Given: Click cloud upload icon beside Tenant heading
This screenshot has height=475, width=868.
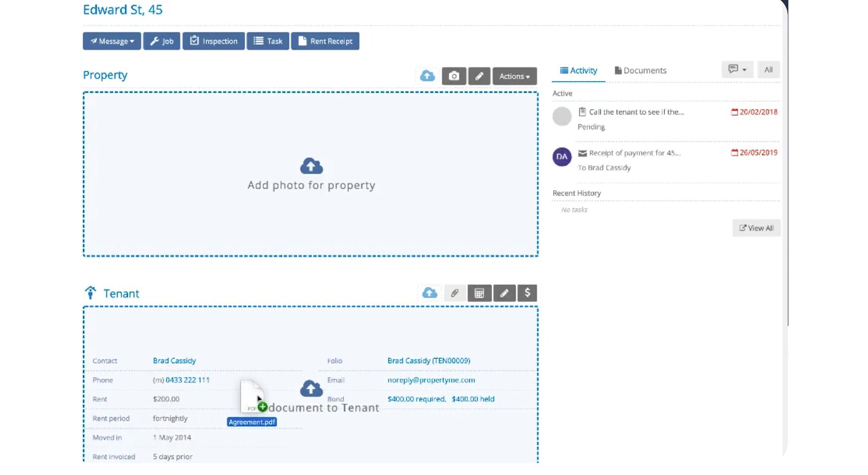Looking at the screenshot, I should coord(430,293).
